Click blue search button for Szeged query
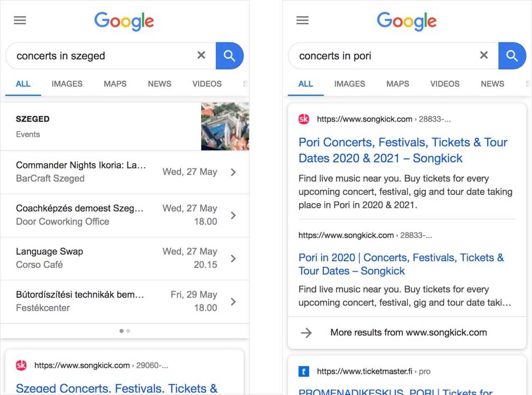This screenshot has height=395, width=532. (x=230, y=56)
